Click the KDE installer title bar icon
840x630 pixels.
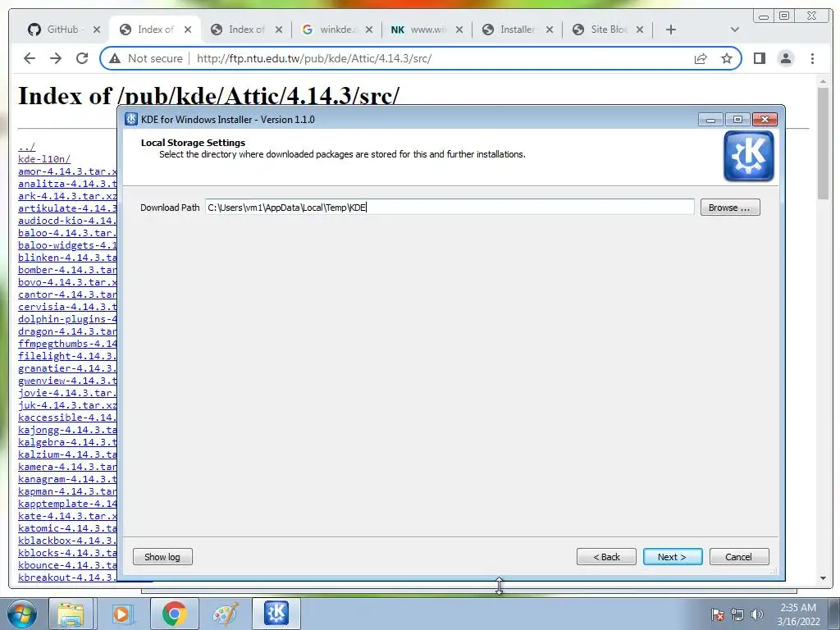(x=131, y=119)
